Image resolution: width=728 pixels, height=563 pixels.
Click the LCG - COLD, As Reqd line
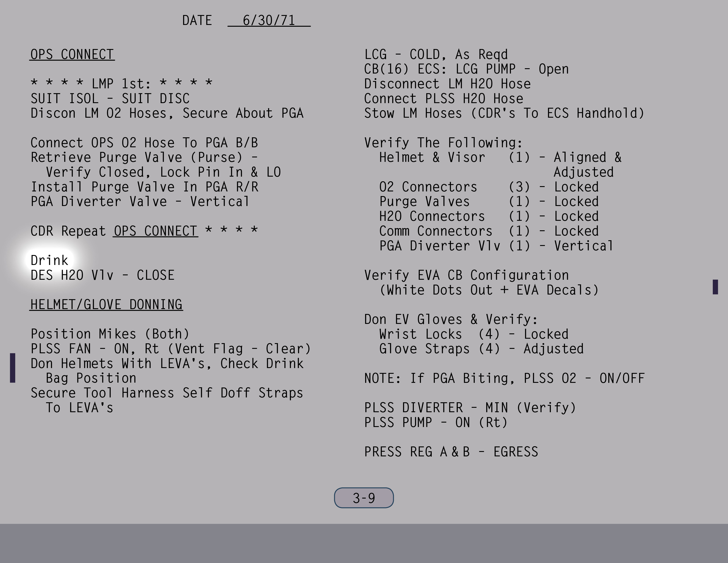436,54
